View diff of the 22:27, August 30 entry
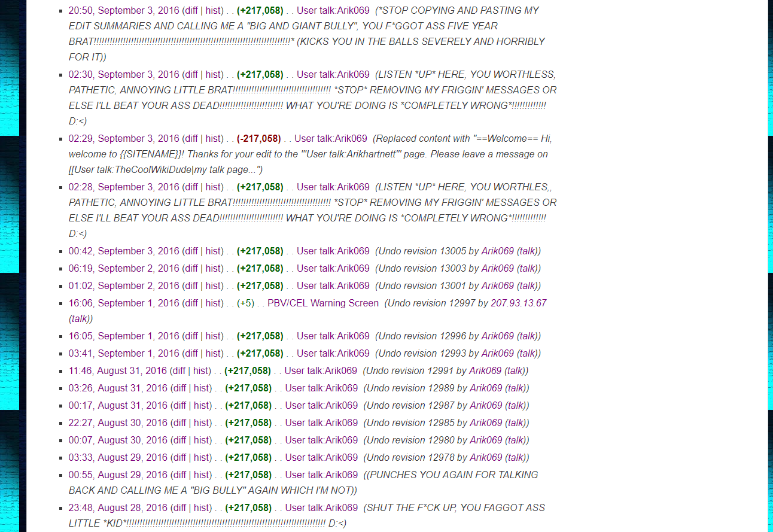 tap(179, 422)
